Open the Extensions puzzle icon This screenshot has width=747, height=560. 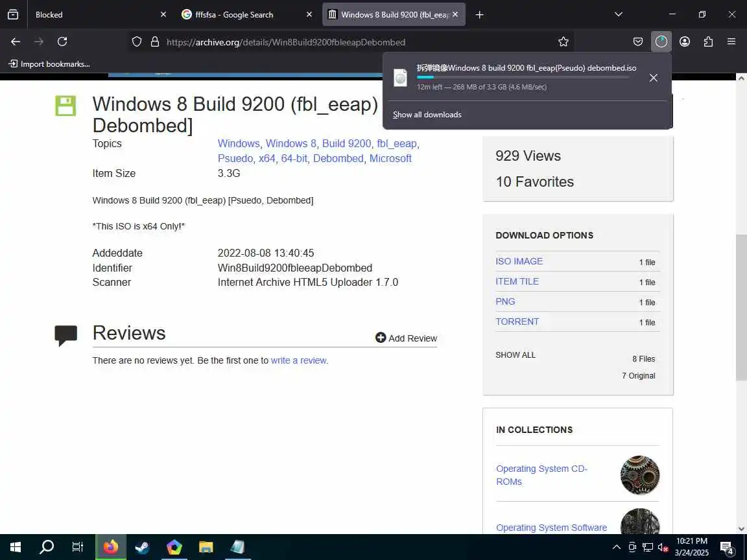708,42
